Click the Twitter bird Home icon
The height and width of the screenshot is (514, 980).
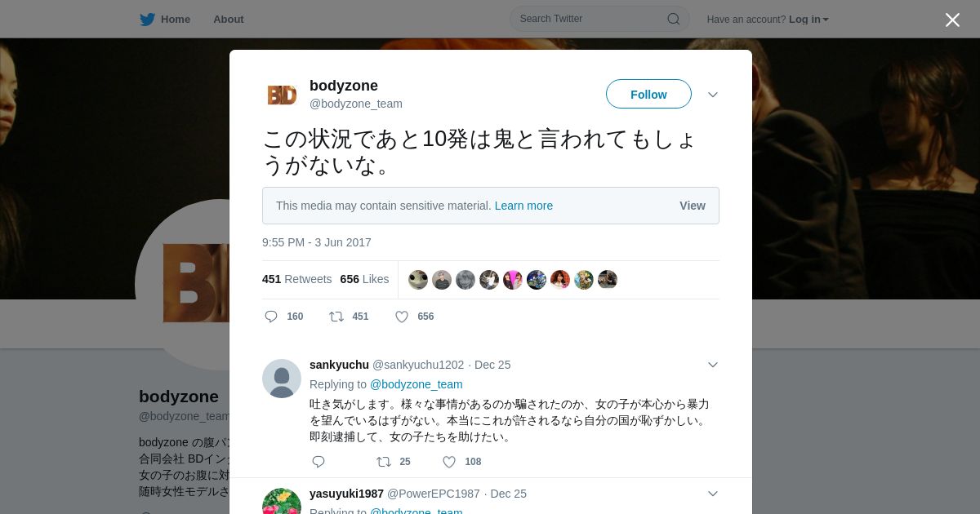(x=147, y=20)
